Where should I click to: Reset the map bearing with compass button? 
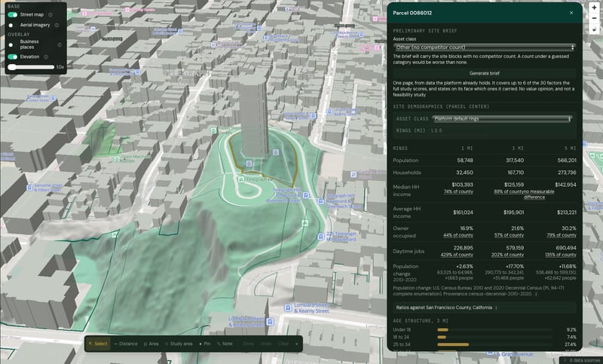(x=594, y=29)
